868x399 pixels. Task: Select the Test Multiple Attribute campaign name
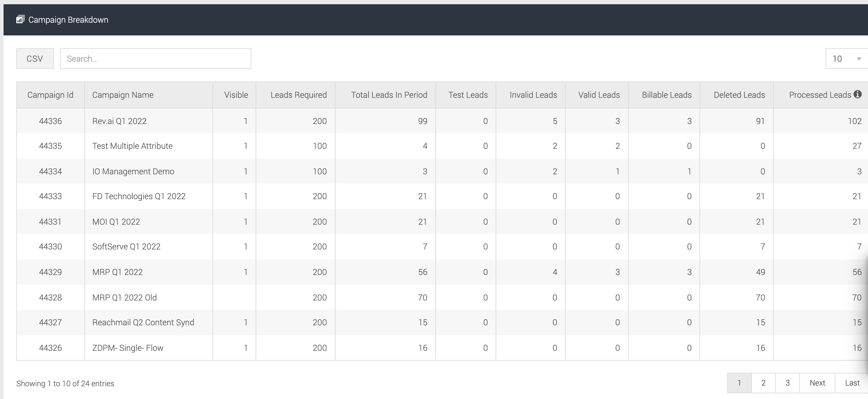tap(132, 146)
